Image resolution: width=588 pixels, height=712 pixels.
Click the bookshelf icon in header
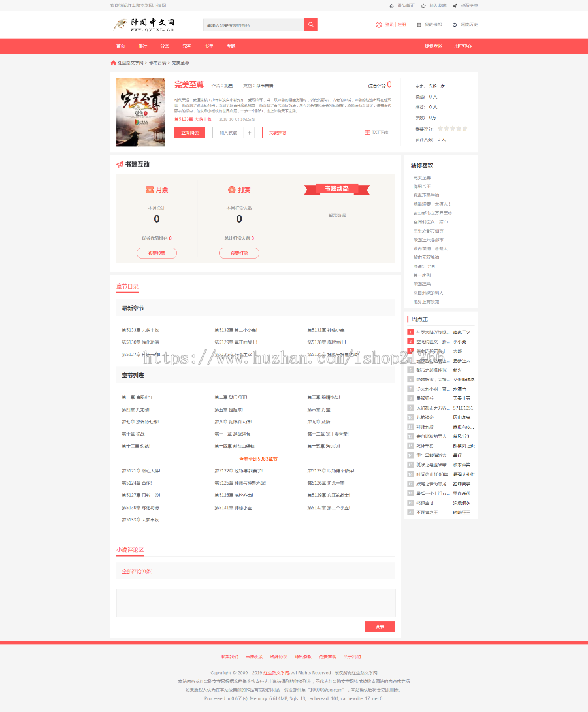[419, 25]
